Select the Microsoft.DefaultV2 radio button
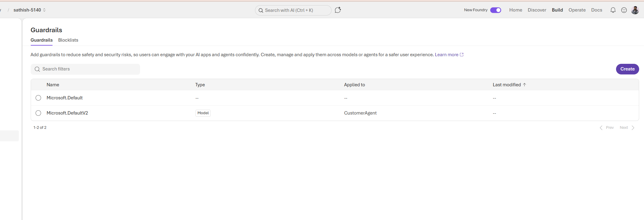This screenshot has height=220, width=644. [38, 113]
